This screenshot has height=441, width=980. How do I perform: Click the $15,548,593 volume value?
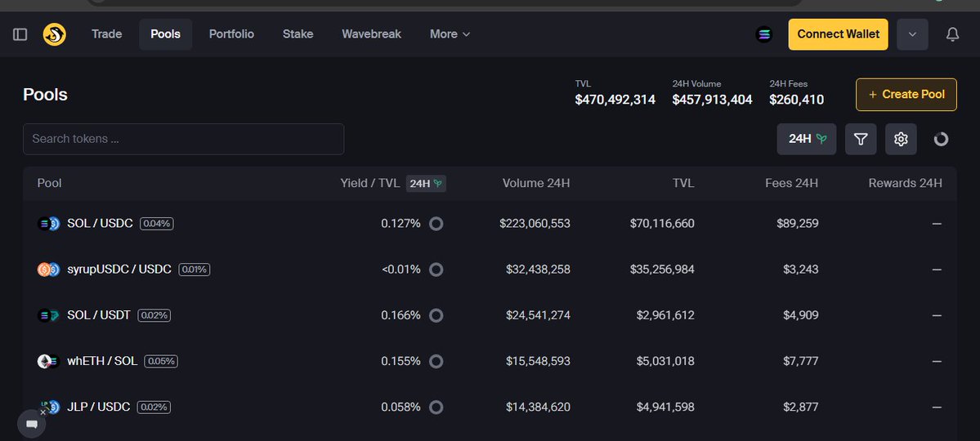pyautogui.click(x=538, y=361)
